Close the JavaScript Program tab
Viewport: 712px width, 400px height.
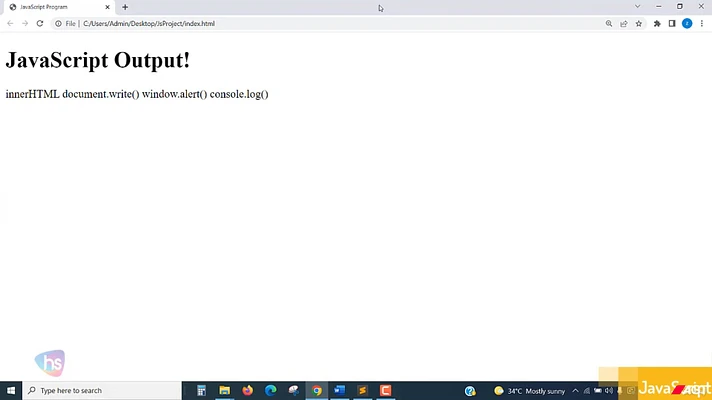[108, 7]
